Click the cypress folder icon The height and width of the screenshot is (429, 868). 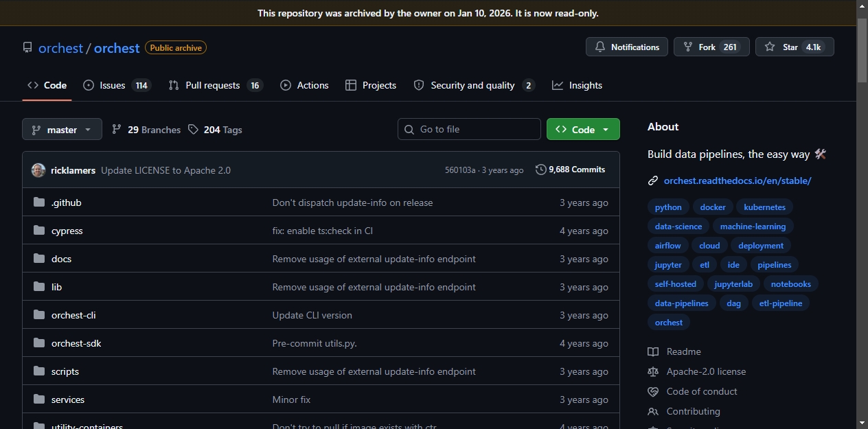[39, 231]
